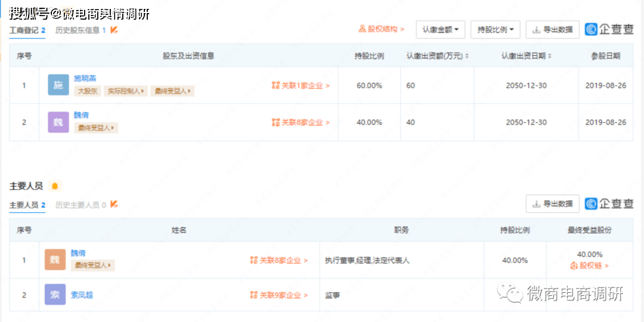Screen dimensions: 644x322
Task: View 关联9家企业 link for 索凤超
Action: [x=278, y=295]
